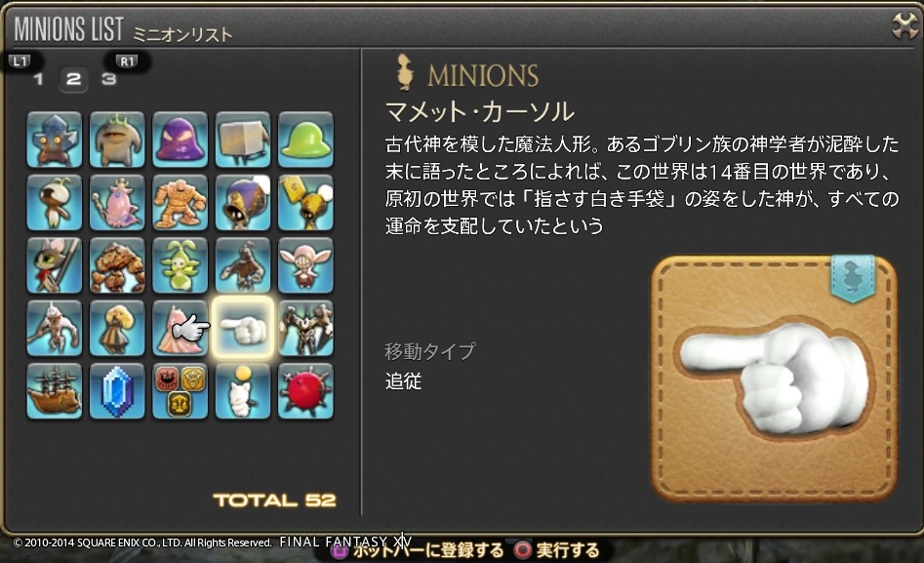
Task: Choose the red spiked bomb minion
Action: coord(305,391)
